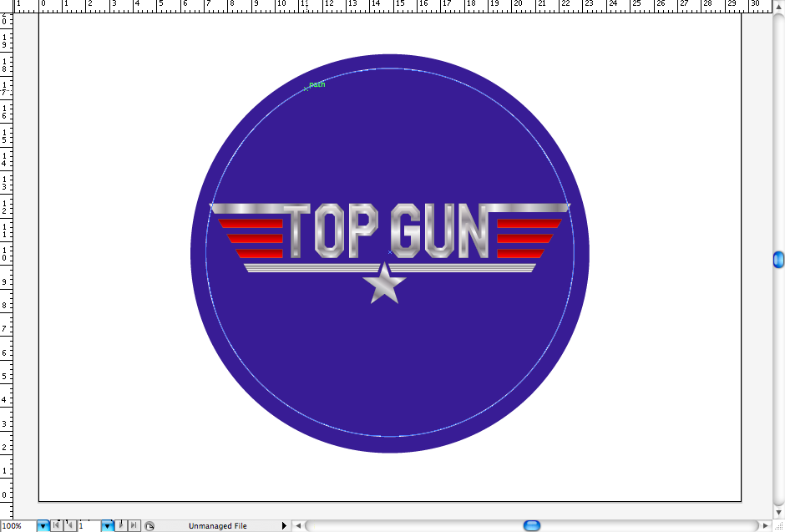The height and width of the screenshot is (532, 785).
Task: Click horizontal scrollbar left arrow
Action: coord(297,526)
